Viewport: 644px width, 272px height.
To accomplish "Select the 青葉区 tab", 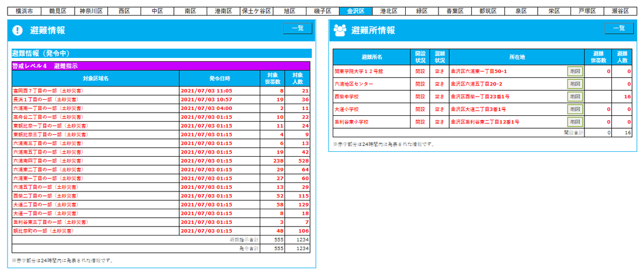I will pyautogui.click(x=455, y=11).
